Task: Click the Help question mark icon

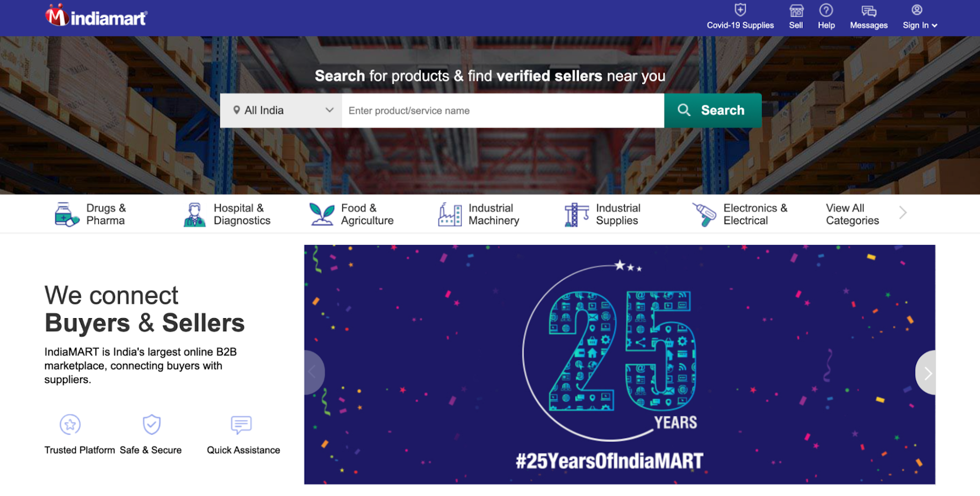Action: click(826, 10)
